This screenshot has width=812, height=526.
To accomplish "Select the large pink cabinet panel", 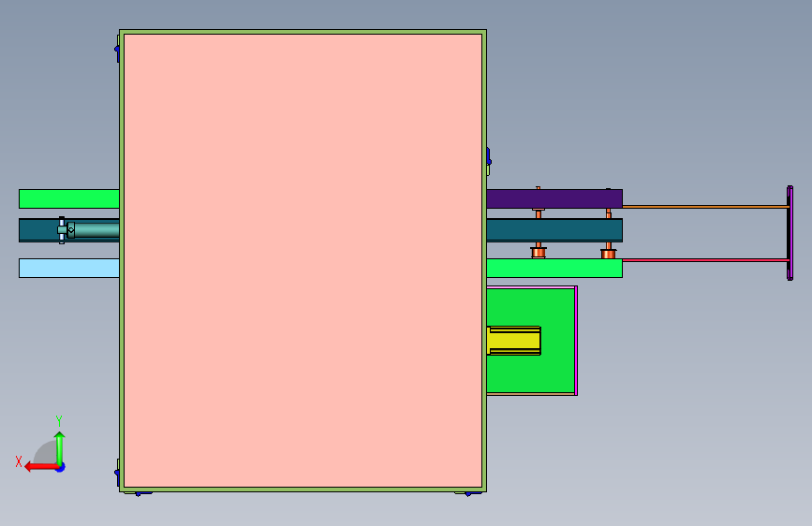I will pos(303,260).
